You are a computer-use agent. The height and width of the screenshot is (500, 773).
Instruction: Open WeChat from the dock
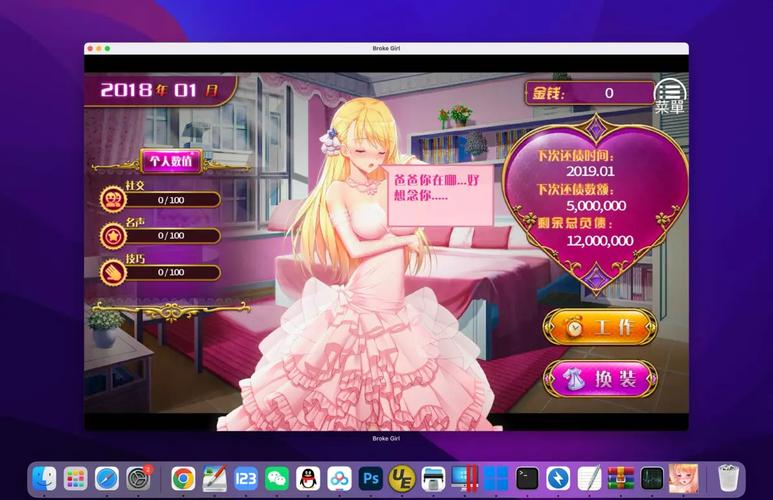point(277,479)
